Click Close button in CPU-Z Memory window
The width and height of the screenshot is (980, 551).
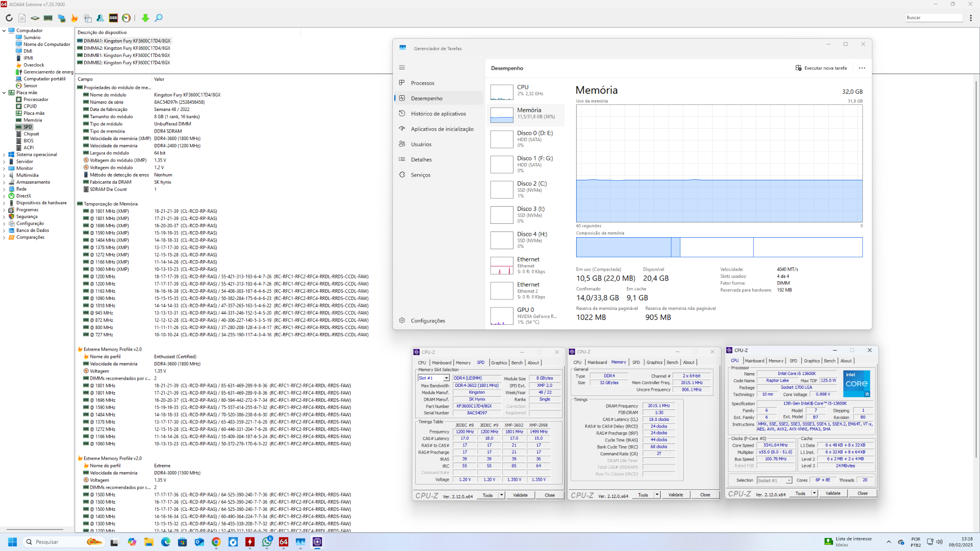pos(705,495)
